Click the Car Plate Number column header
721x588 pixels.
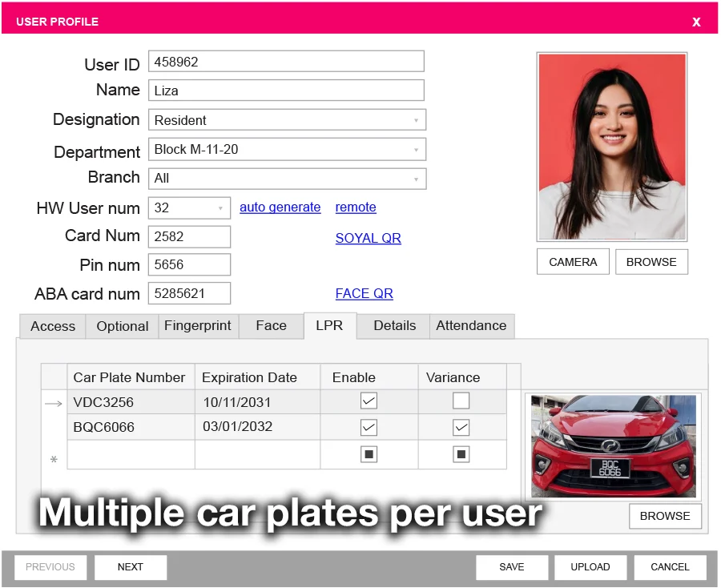131,377
